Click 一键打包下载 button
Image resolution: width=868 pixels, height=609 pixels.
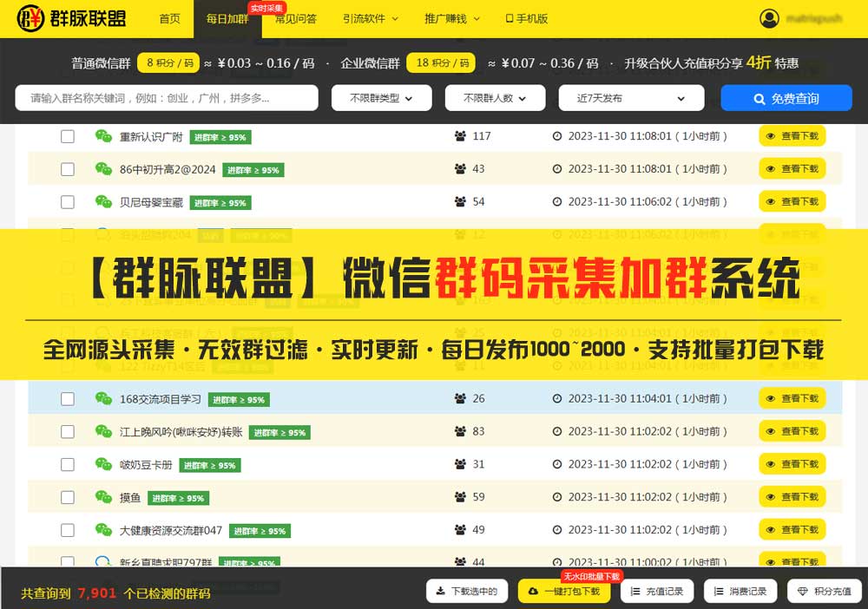coord(564,592)
